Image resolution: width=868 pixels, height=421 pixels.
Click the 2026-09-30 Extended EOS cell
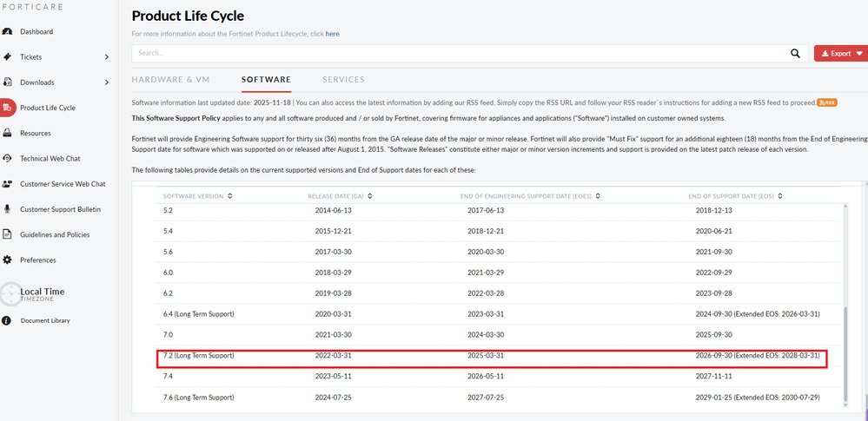coord(758,356)
